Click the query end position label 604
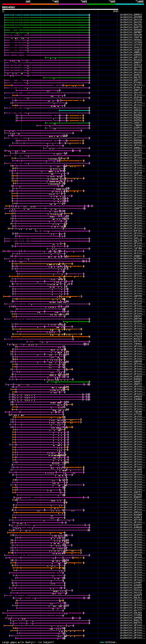Image resolution: width=146 pixels, height=644 pixels. click(x=115, y=11)
